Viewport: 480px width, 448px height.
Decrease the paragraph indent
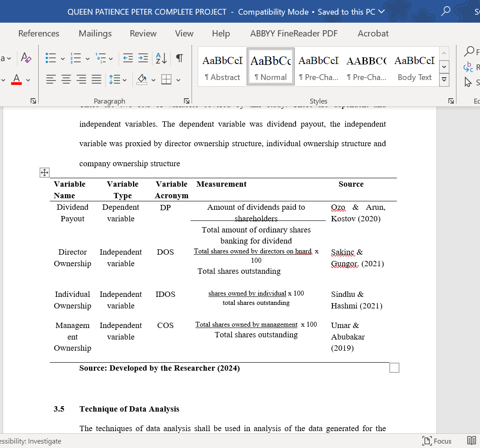(128, 58)
